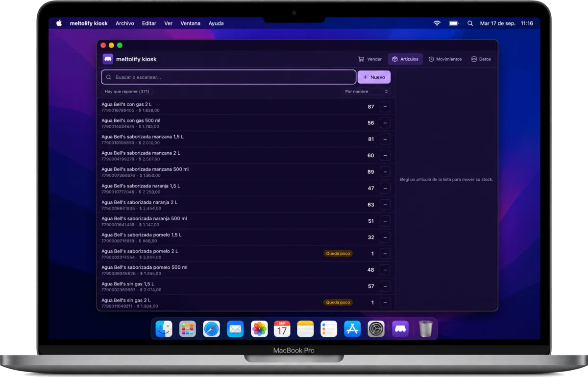
Task: Click Queda poco badge on sin gas 2 L
Action: [x=338, y=303]
